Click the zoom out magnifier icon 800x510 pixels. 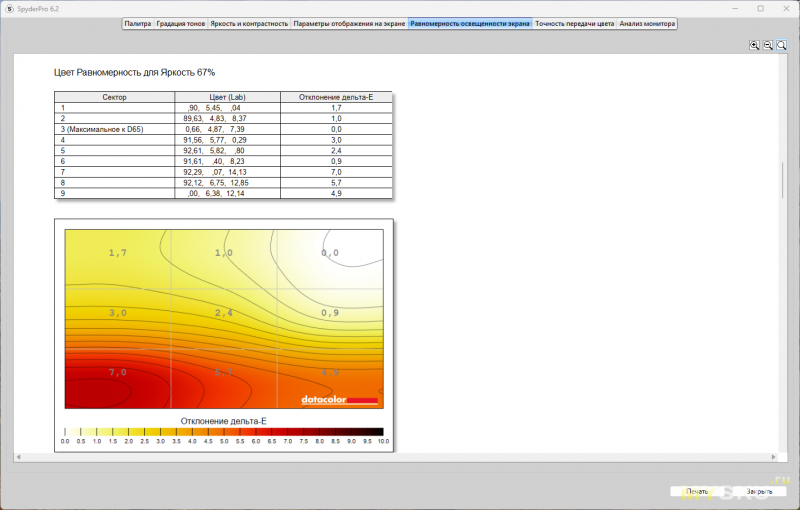768,45
